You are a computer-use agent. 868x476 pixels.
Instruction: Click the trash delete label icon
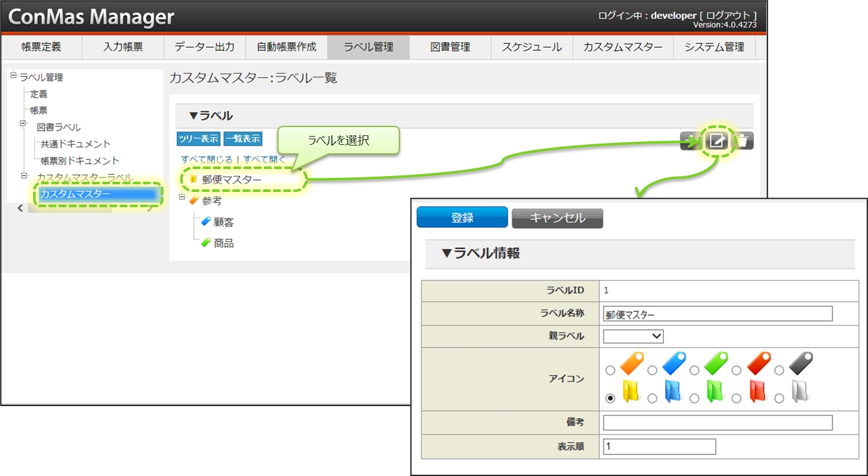pos(743,140)
